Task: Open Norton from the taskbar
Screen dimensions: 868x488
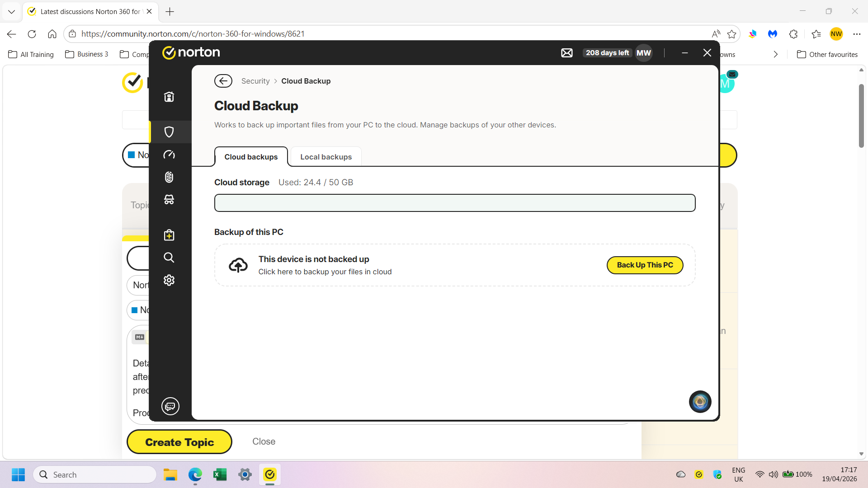Action: (270, 474)
